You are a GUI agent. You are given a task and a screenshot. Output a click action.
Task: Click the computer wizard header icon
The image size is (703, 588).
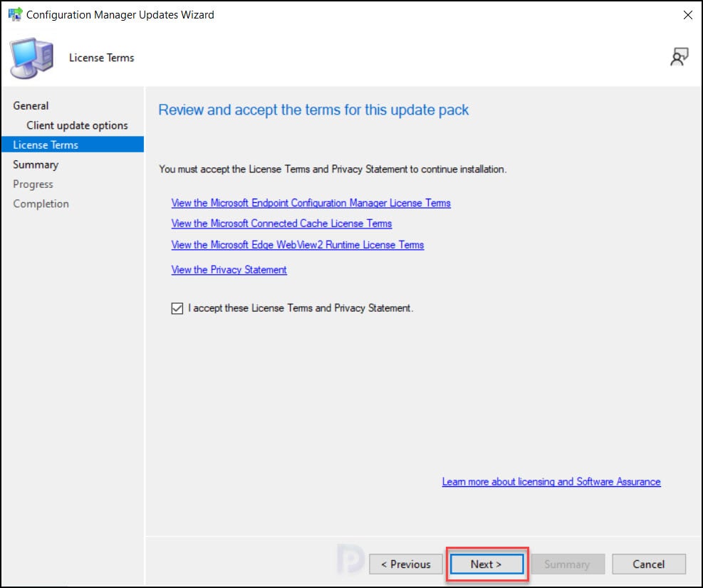click(31, 58)
